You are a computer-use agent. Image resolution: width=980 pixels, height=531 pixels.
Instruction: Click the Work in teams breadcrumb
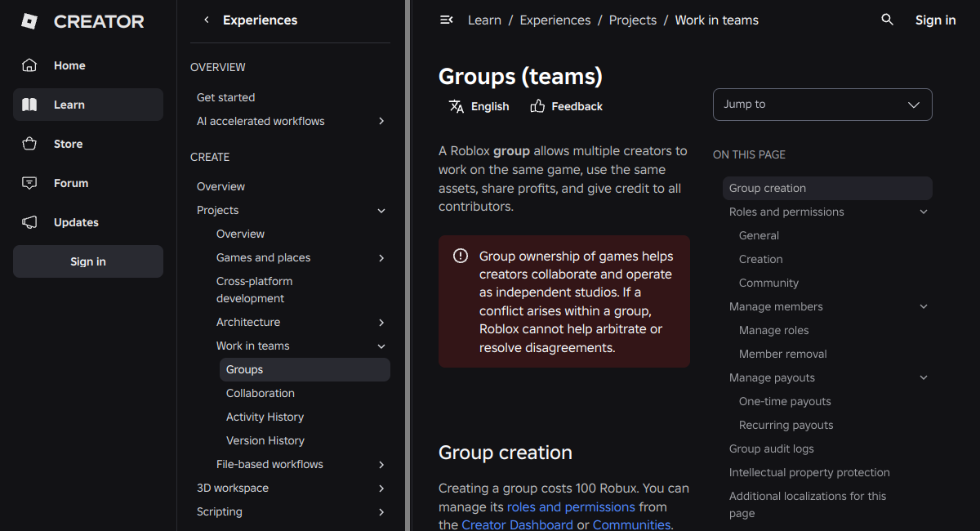[x=716, y=20]
